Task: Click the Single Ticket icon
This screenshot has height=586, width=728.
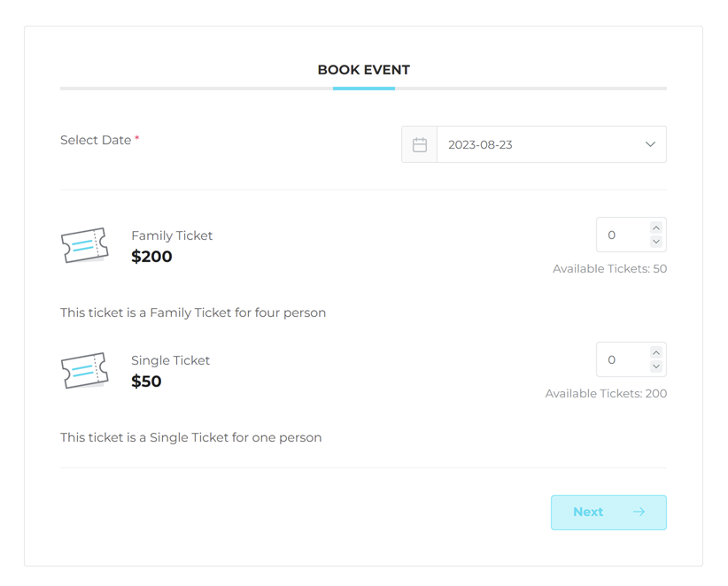Action: point(84,370)
